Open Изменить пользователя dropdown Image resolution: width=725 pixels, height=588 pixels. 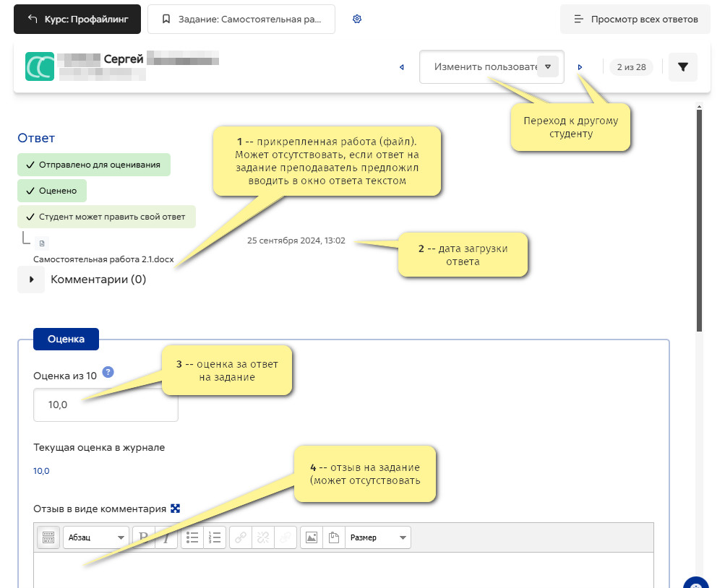[x=492, y=67]
